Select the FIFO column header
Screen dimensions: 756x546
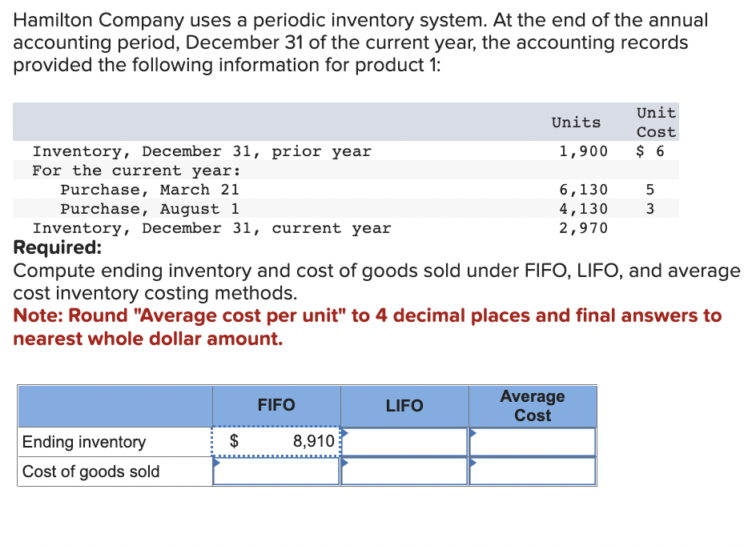tap(276, 406)
